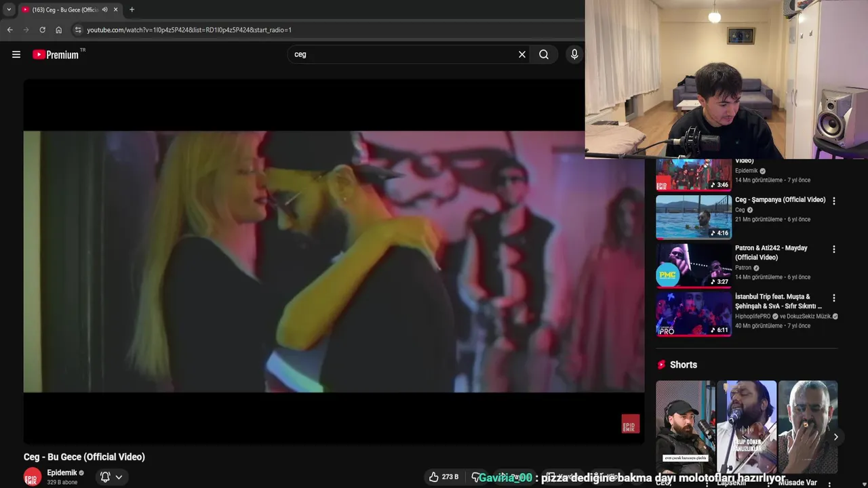Click the address bar URL field

pos(325,30)
